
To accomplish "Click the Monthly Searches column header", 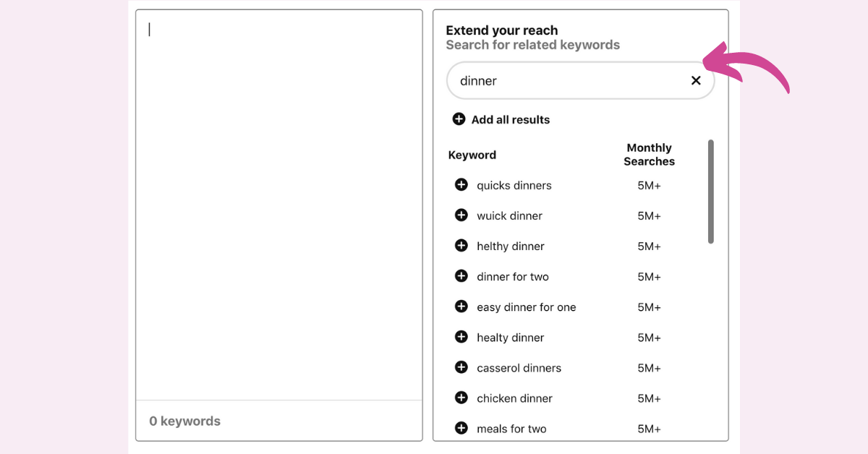I will click(649, 155).
